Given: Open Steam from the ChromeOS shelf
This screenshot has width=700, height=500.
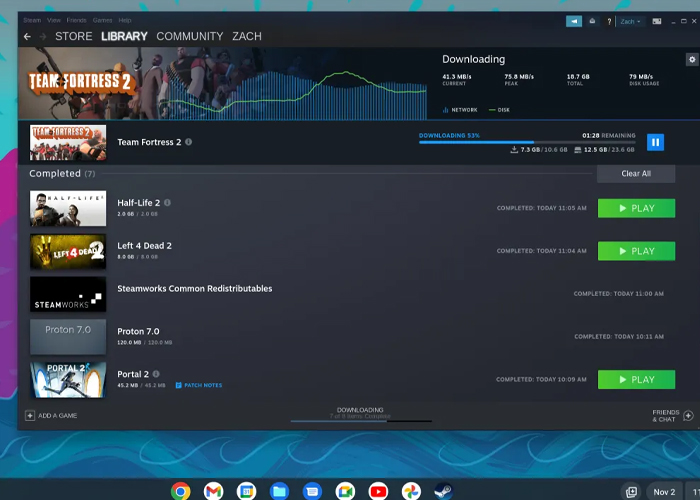Looking at the screenshot, I should tap(442, 491).
